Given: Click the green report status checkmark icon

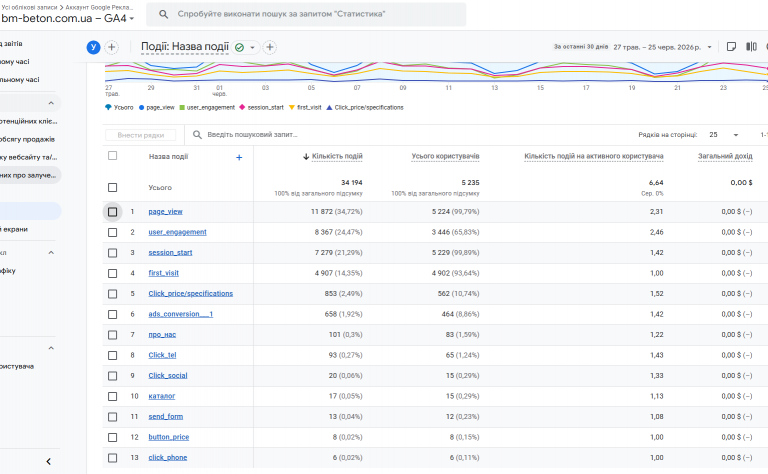Looking at the screenshot, I should (x=240, y=47).
